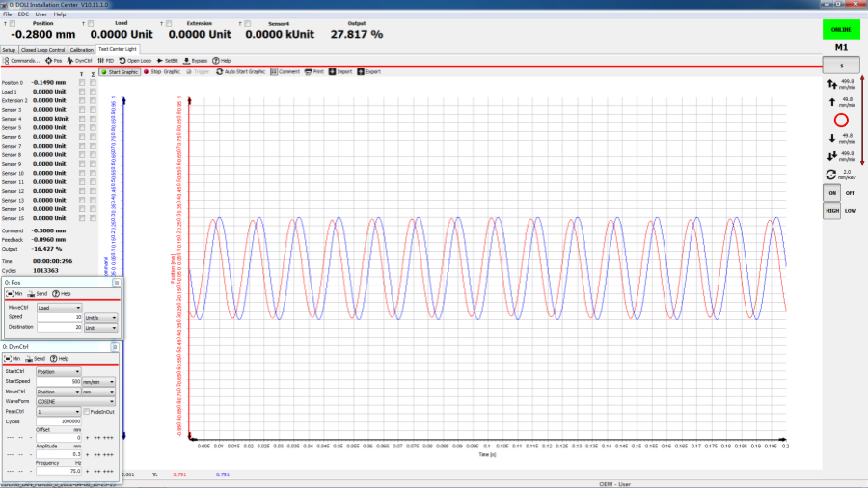Switch to the Calibration tab
Screen dimensions: 868x488
coord(81,50)
